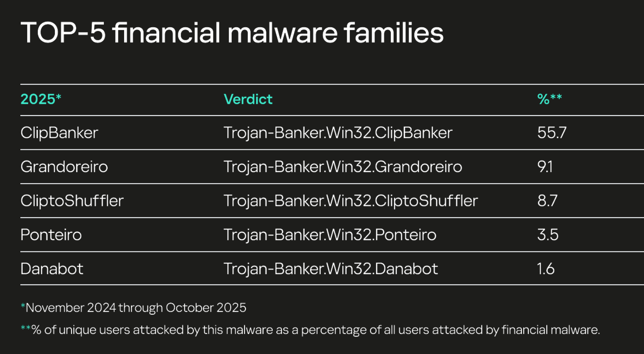The width and height of the screenshot is (644, 354).
Task: Select the Danabot family name cell
Action: (x=52, y=269)
